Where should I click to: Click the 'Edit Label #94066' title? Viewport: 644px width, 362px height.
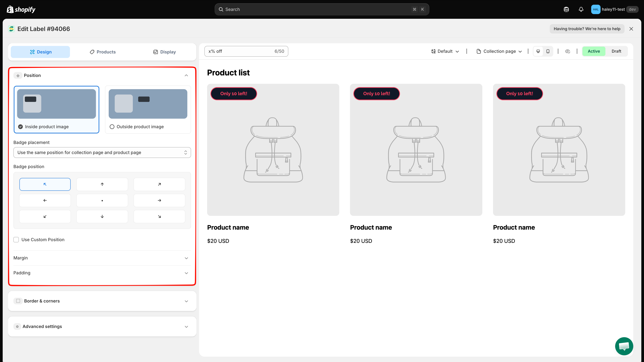[x=44, y=29]
